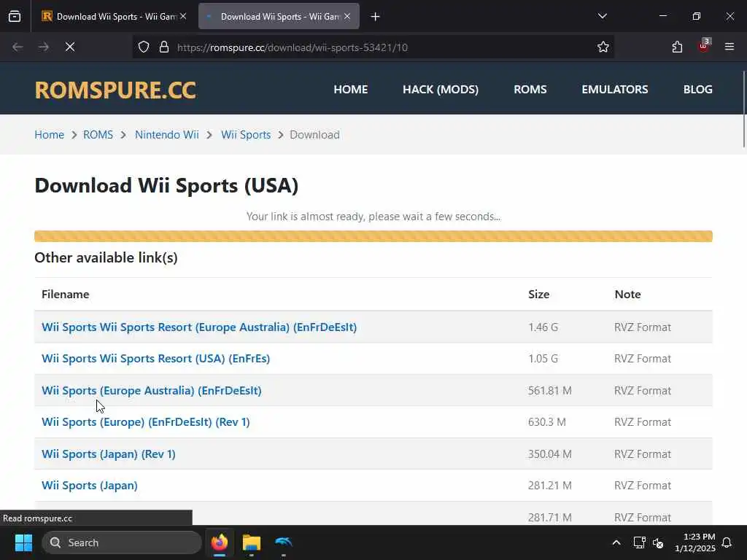This screenshot has height=560, width=747.
Task: Open Wii Sports Resort (Europe Australia) link
Action: [199, 327]
